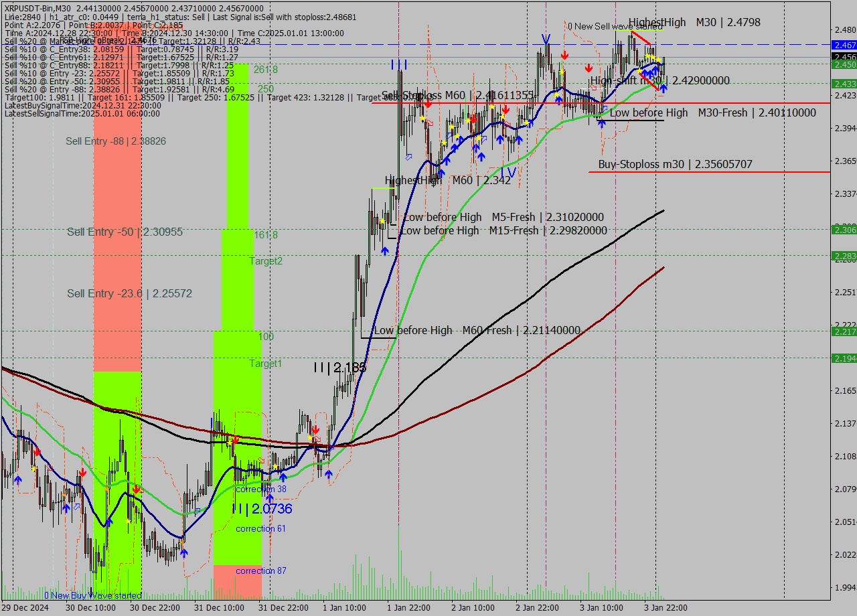This screenshot has width=857, height=616.
Task: Click the black 'I I | 2.185' wave label
Action: (x=340, y=368)
